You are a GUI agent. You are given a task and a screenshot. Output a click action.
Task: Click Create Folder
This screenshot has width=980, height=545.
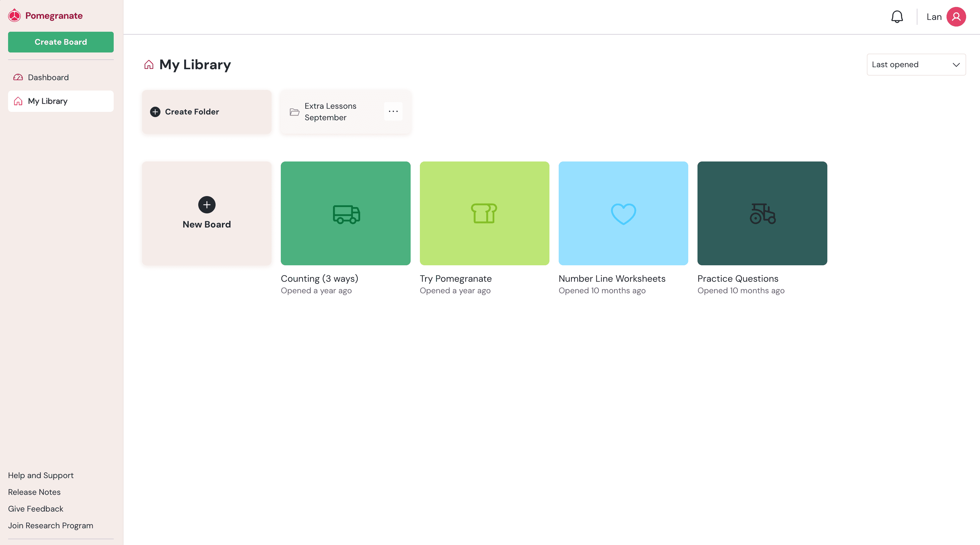tap(207, 112)
